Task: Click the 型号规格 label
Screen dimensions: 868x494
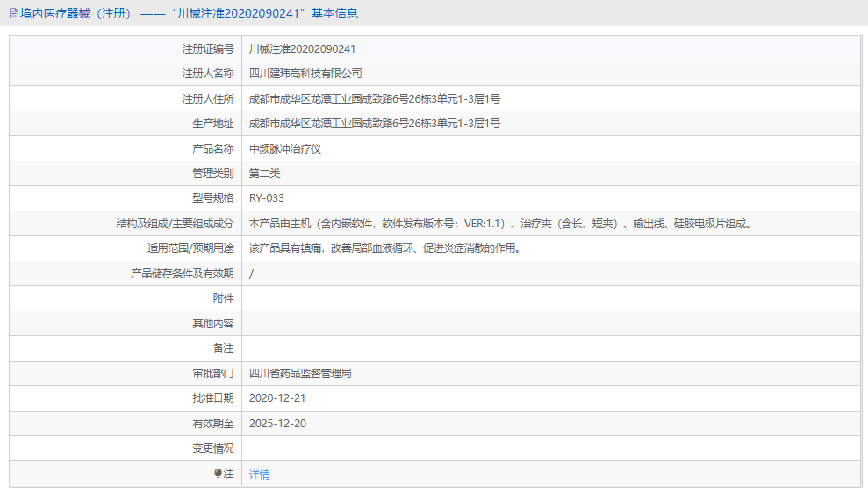Action: [213, 198]
